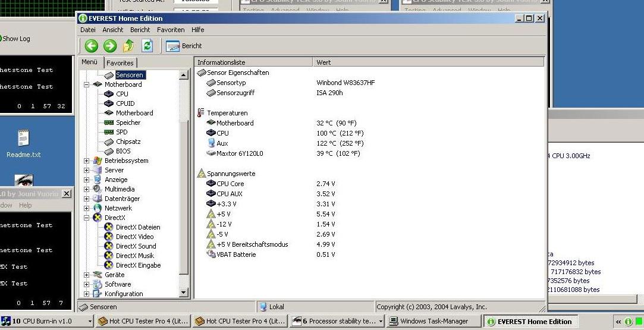Viewport: 644px width, 330px height.
Task: Select the +5 V Bereitschaftsmodus row
Action: point(252,244)
